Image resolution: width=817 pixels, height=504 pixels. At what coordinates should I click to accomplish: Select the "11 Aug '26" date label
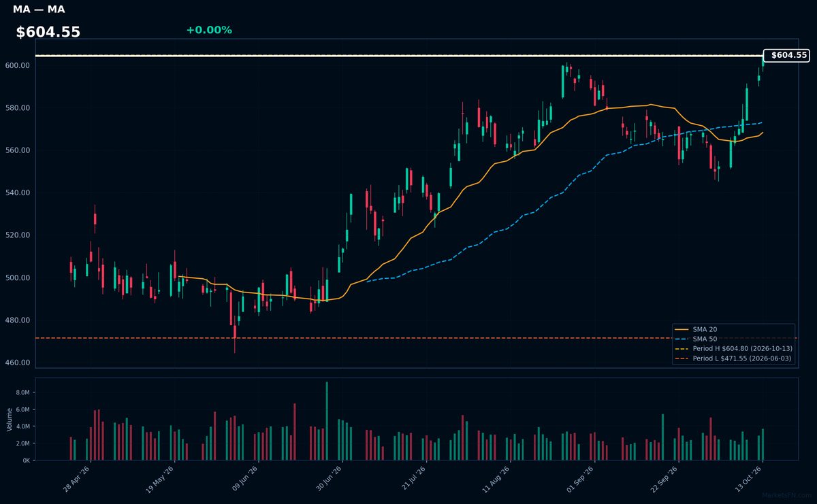[x=498, y=480]
